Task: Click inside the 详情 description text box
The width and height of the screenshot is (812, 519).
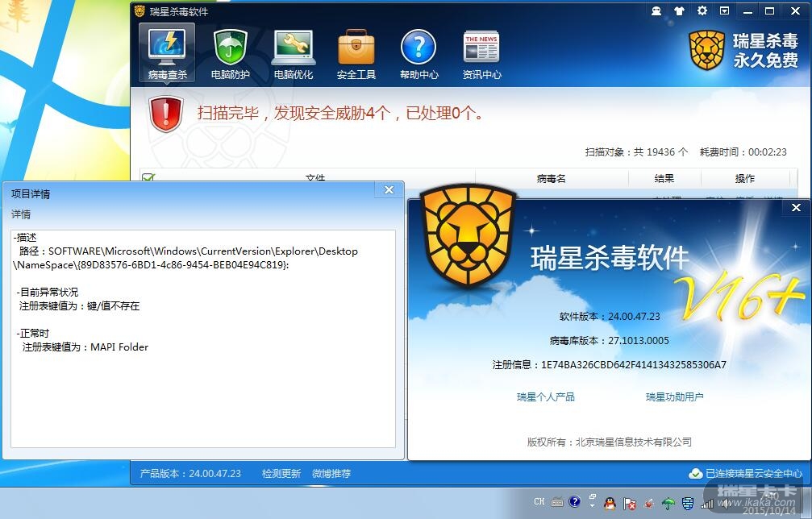Action: [203, 339]
